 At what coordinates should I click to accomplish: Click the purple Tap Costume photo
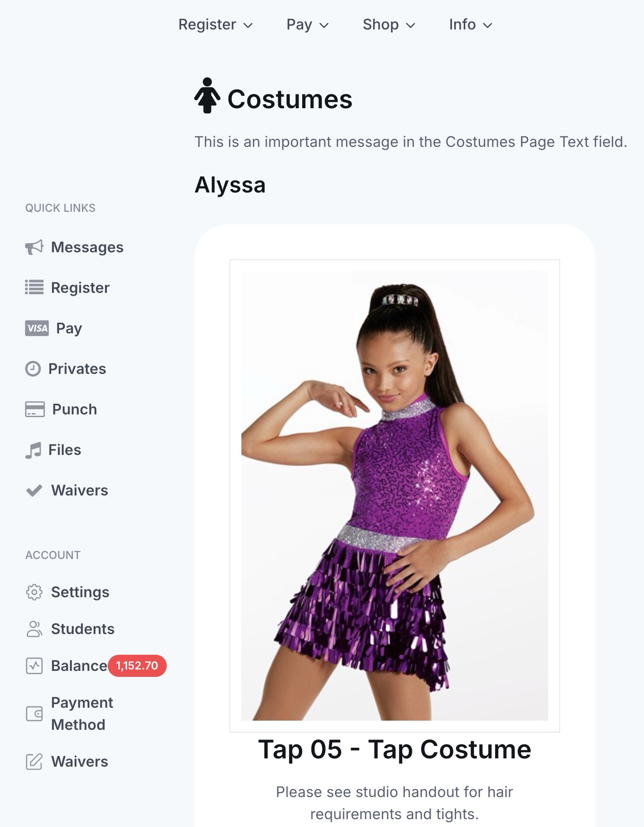pyautogui.click(x=394, y=495)
